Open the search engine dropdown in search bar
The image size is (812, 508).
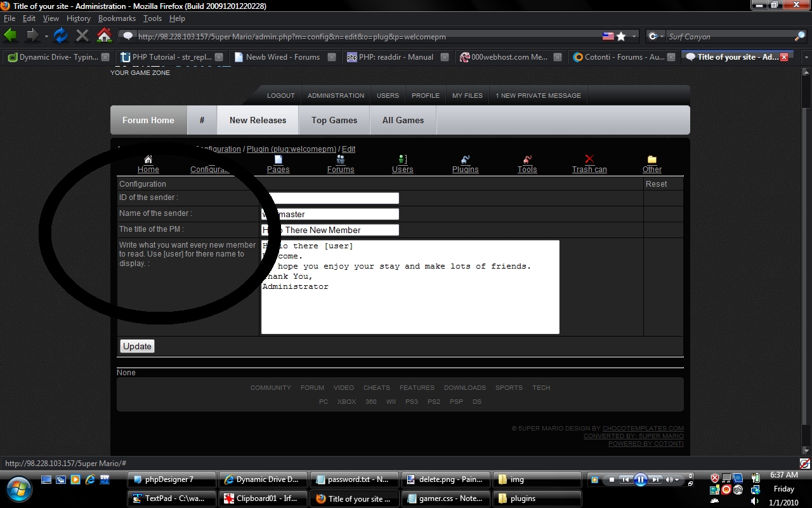pyautogui.click(x=656, y=36)
